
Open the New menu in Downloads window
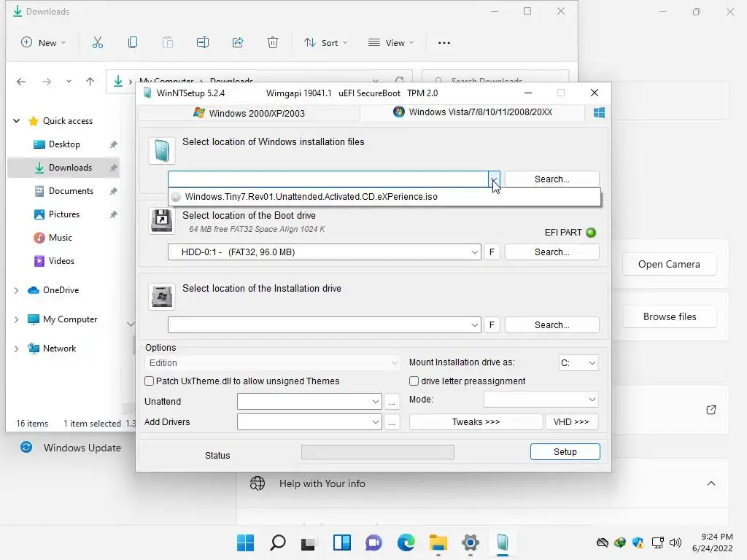43,43
